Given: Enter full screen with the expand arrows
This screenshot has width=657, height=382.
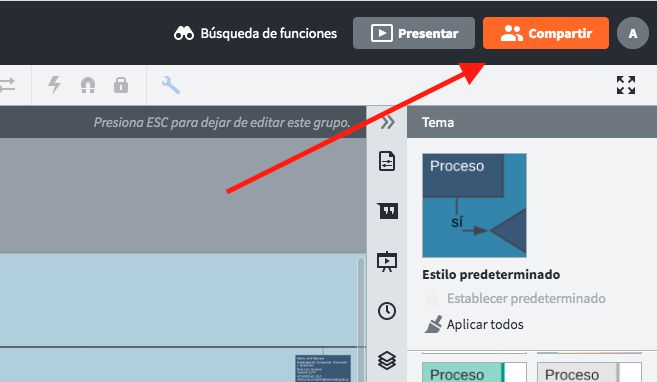Looking at the screenshot, I should point(626,85).
